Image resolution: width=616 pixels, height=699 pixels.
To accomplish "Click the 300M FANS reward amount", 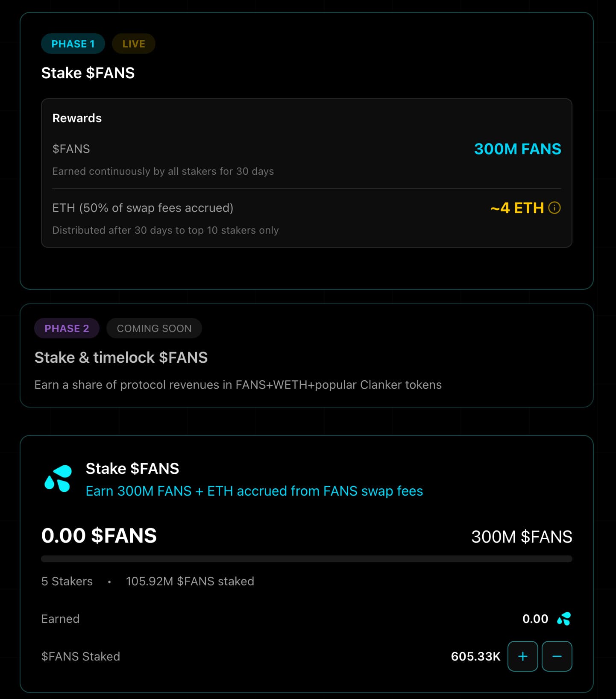I will pyautogui.click(x=517, y=149).
